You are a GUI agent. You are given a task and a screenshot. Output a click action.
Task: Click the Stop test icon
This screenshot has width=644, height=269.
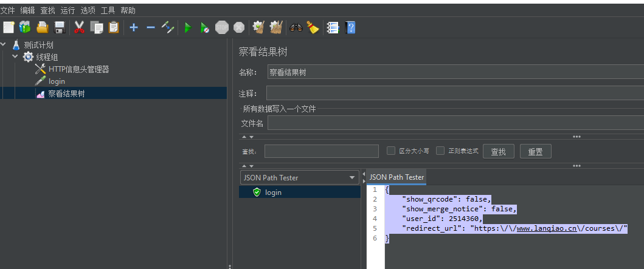(x=222, y=27)
